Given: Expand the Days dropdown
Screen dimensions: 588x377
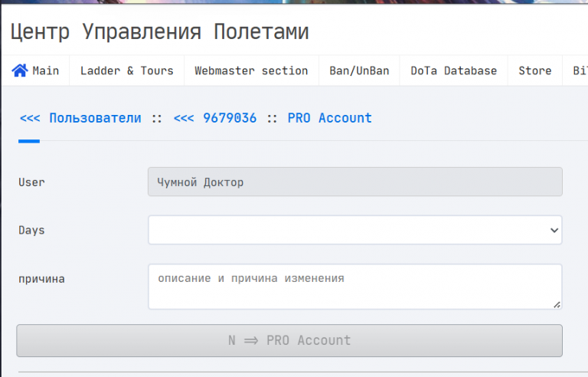Looking at the screenshot, I should tap(355, 230).
